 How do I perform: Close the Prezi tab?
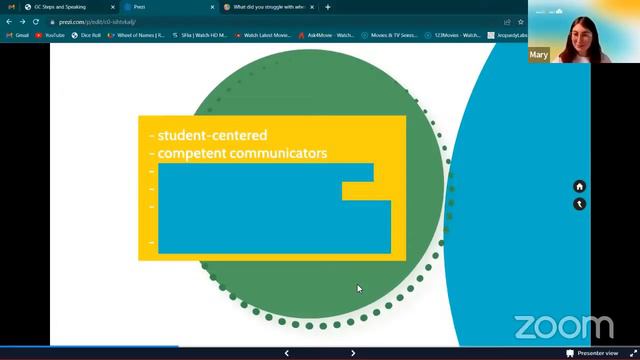[x=212, y=7]
